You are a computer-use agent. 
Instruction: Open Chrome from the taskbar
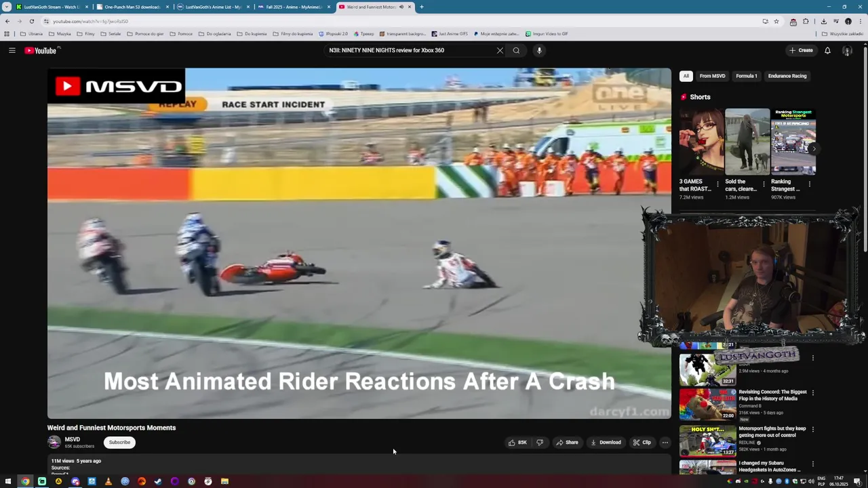(25, 481)
